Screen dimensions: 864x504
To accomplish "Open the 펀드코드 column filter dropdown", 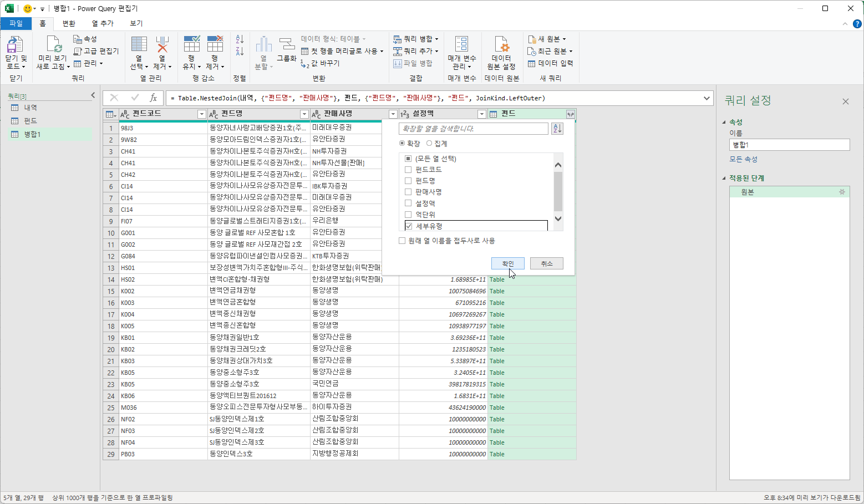I will (202, 114).
